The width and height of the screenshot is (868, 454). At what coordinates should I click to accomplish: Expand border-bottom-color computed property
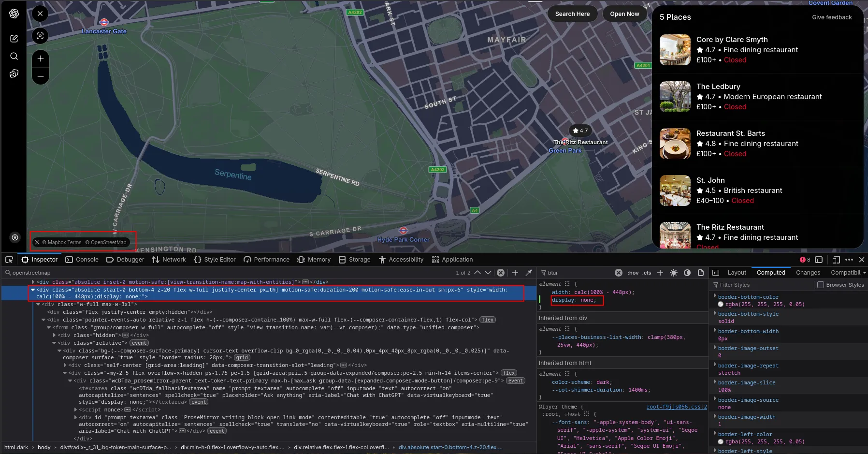coord(715,296)
